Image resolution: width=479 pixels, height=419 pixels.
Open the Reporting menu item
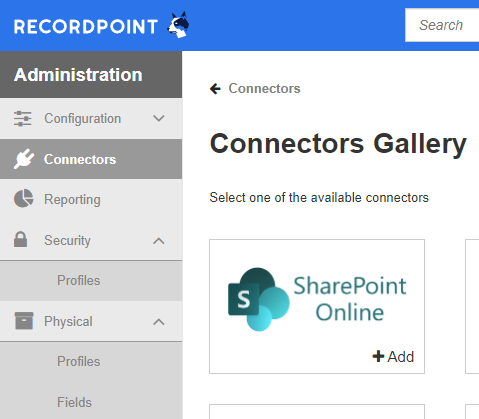pyautogui.click(x=91, y=199)
